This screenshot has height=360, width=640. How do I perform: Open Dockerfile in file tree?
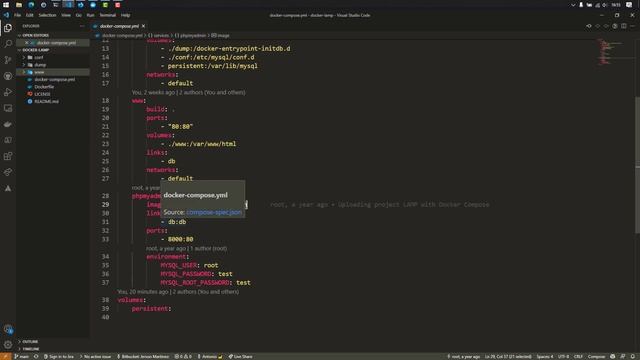coord(44,87)
